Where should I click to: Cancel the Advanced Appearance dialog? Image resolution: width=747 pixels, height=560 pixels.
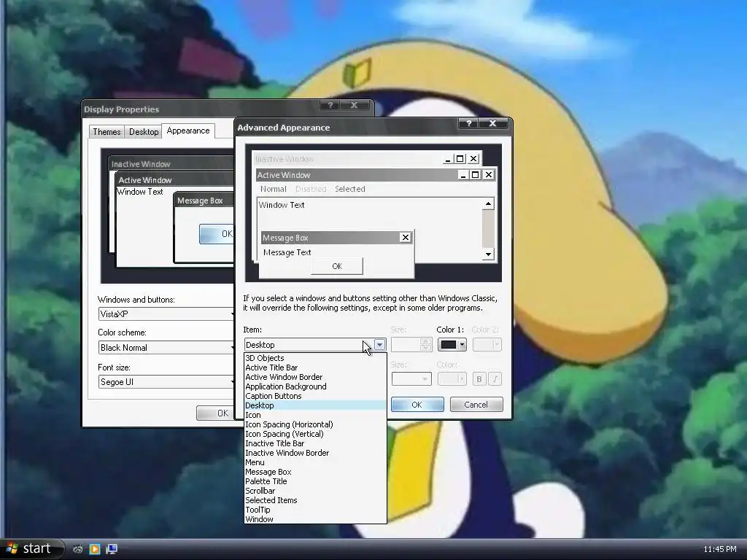pyautogui.click(x=476, y=405)
